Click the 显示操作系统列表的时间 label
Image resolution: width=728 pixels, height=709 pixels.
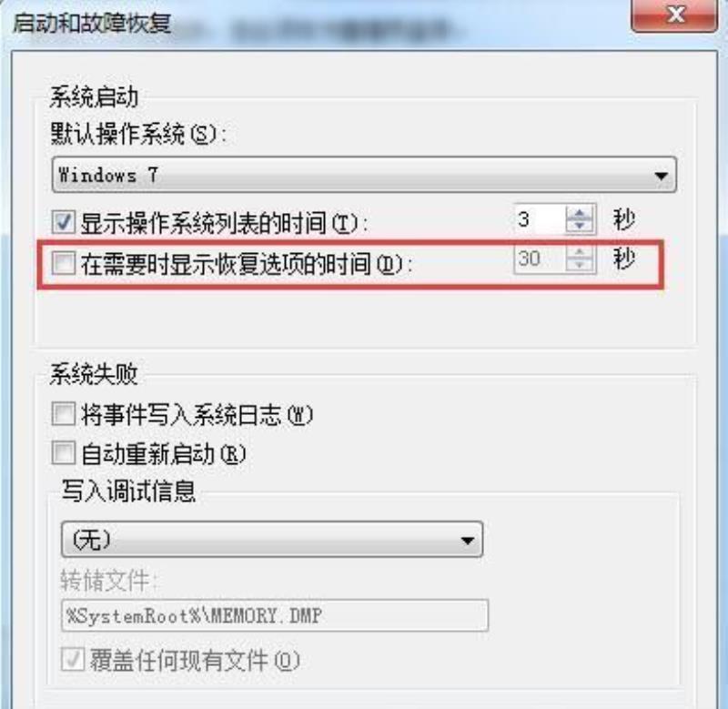[x=224, y=223]
